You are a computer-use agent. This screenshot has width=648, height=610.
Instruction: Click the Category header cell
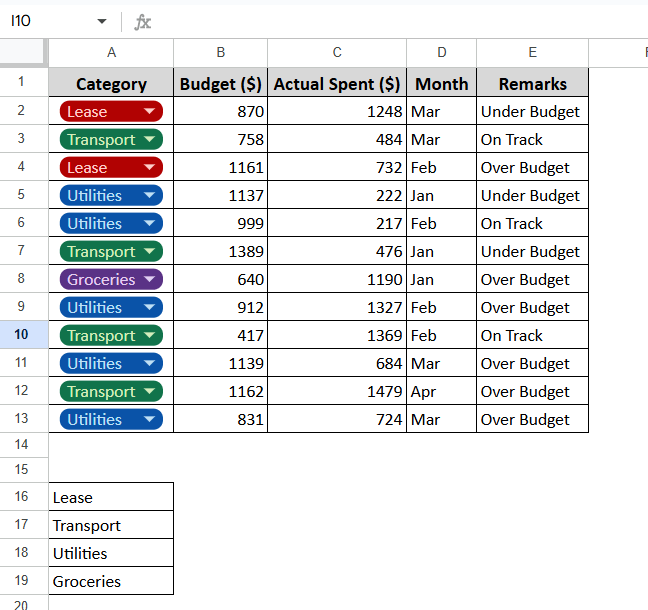111,83
